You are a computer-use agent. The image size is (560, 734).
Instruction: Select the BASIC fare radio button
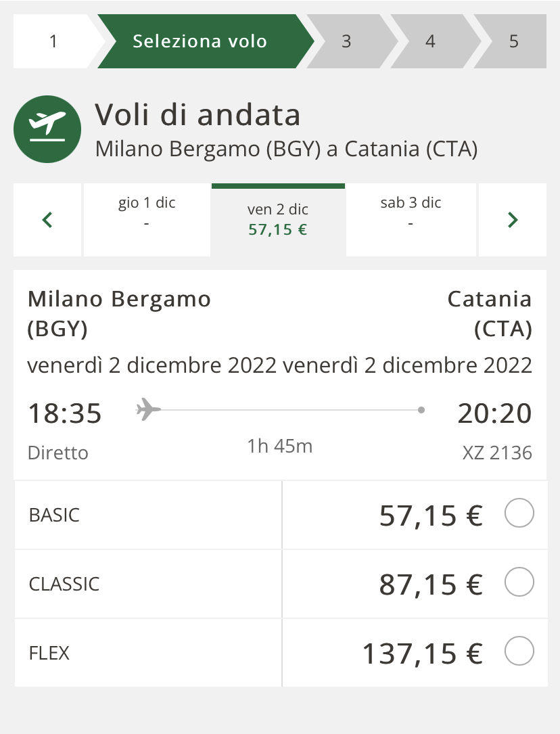(519, 515)
